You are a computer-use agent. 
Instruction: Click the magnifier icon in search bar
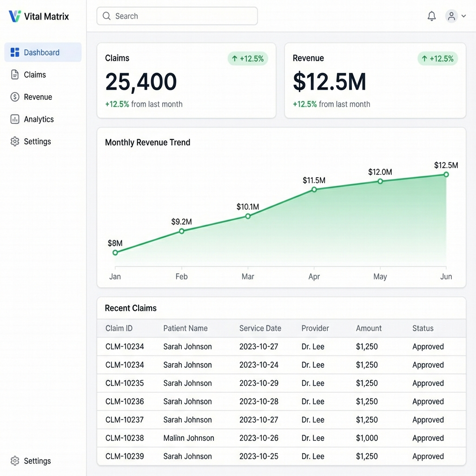(107, 16)
